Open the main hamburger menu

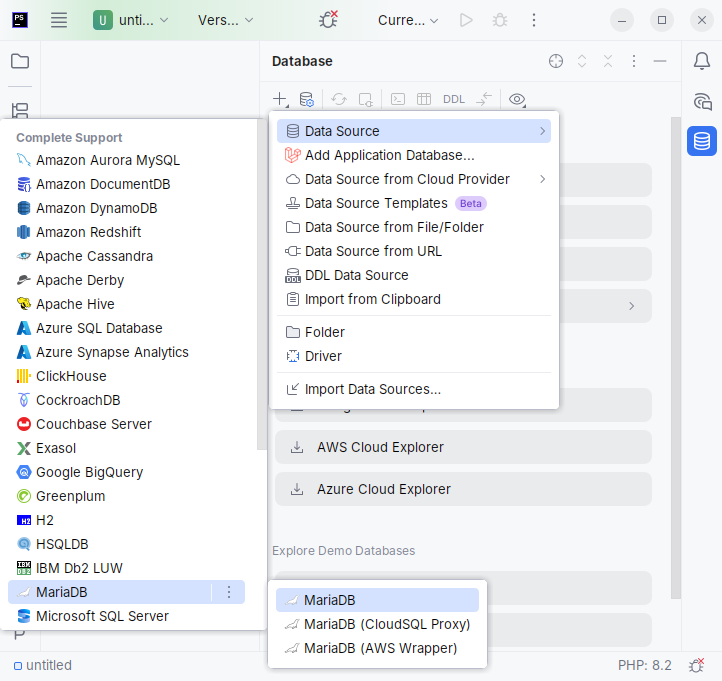[x=59, y=20]
